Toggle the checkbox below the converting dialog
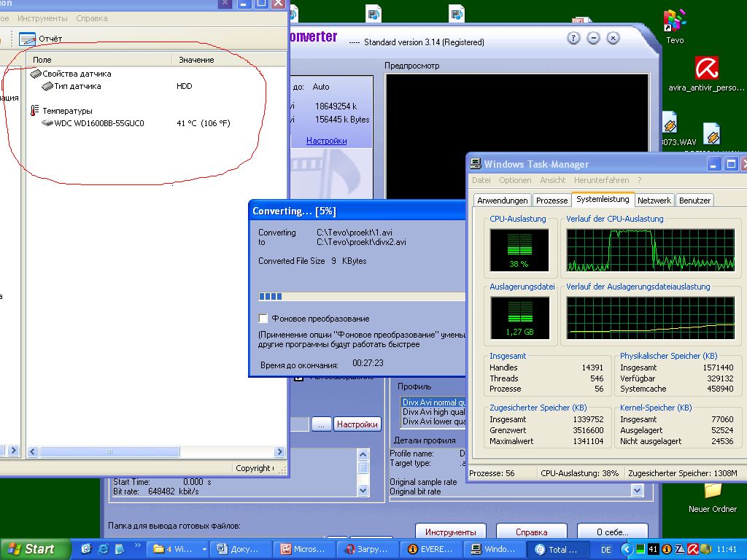This screenshot has width=747, height=560. pos(299,378)
